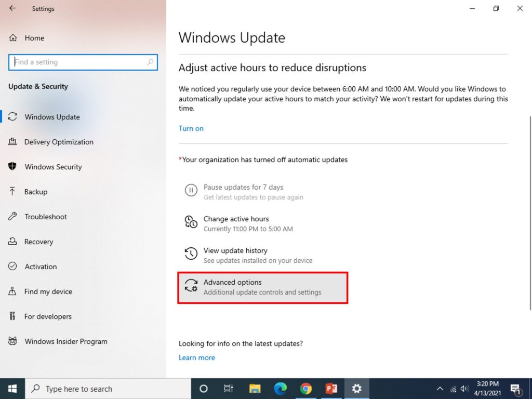Viewport: 532px width, 399px height.
Task: Select the Windows Insider Program cat icon
Action: click(x=12, y=341)
